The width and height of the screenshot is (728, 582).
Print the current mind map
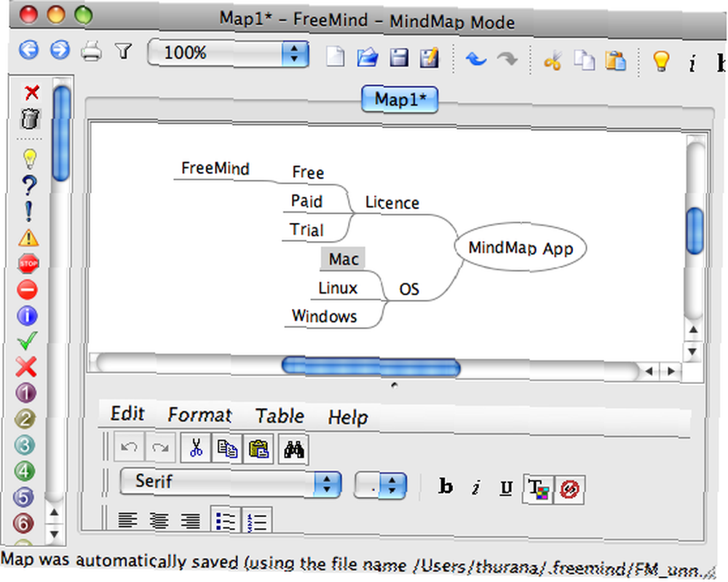(x=92, y=51)
